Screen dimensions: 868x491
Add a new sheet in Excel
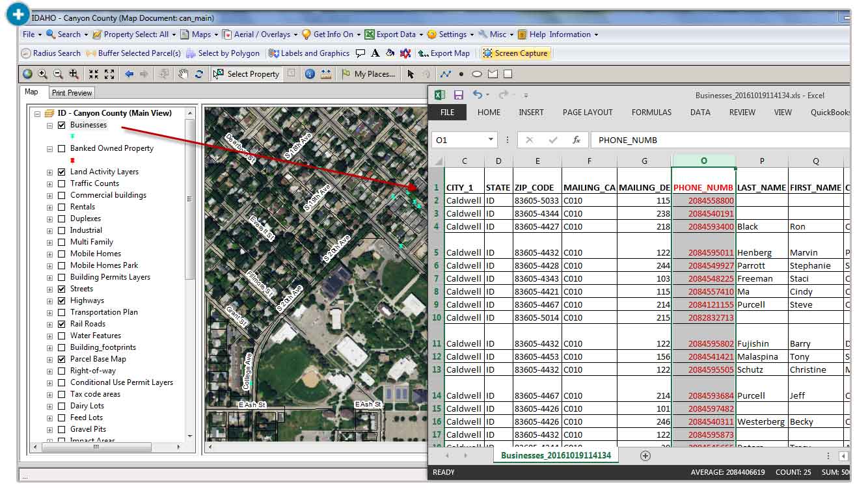[645, 456]
